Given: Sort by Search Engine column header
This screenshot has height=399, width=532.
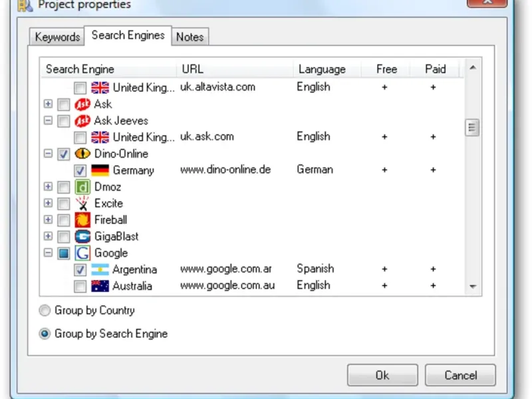Looking at the screenshot, I should 108,69.
